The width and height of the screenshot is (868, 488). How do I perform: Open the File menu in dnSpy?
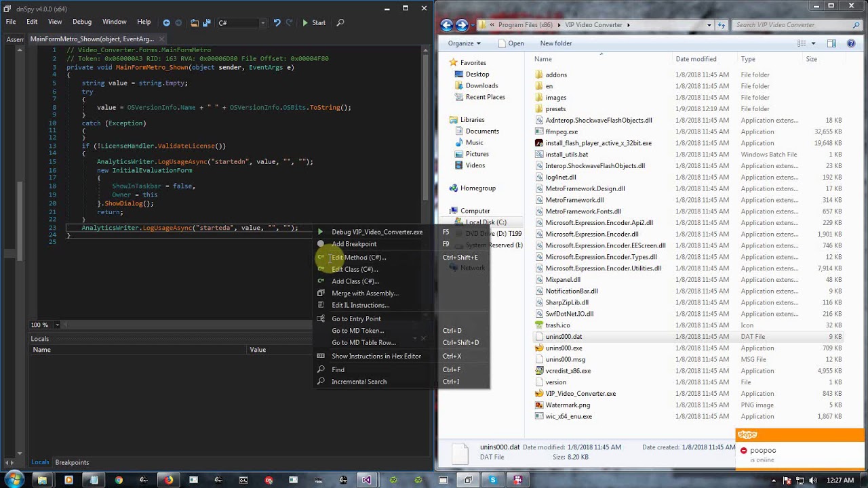[x=11, y=22]
